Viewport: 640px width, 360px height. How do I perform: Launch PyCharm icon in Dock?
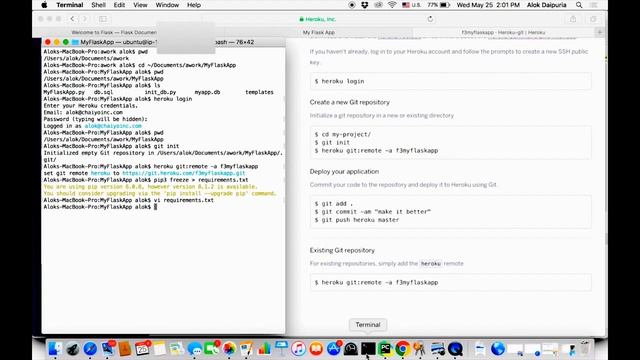pyautogui.click(x=385, y=349)
